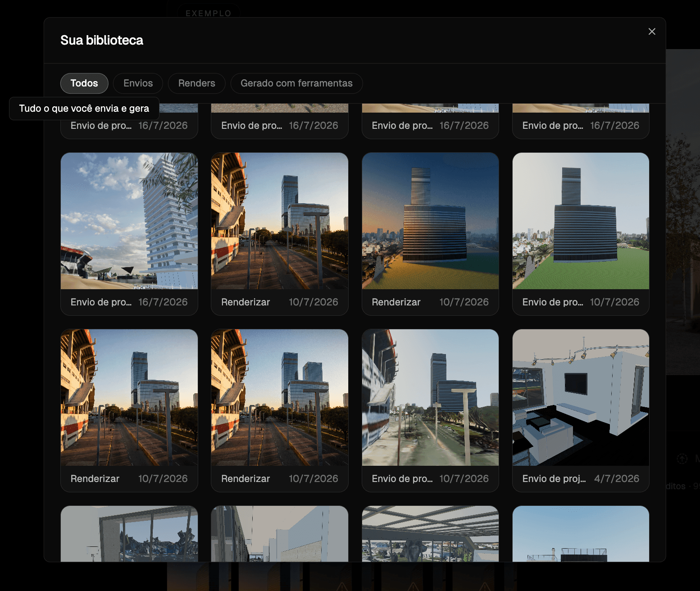The image size is (700, 591).
Task: Show Gerado com ferramentas items
Action: click(296, 83)
